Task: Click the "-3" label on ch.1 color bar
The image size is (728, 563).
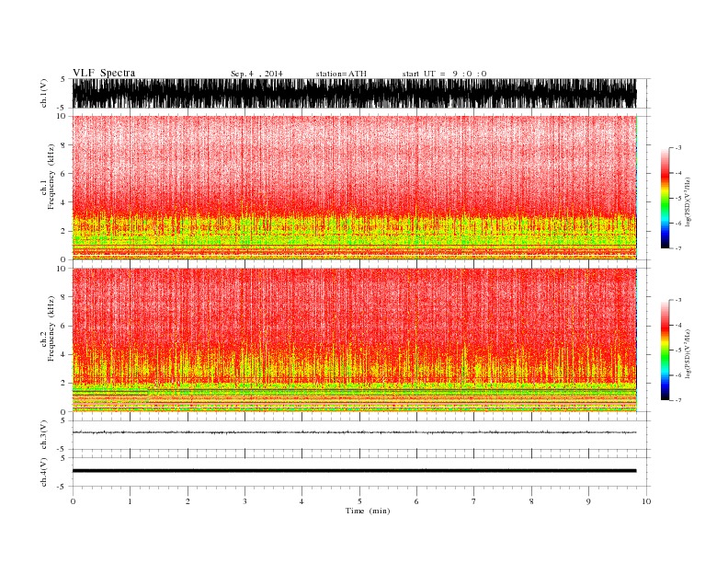Action: pos(677,148)
